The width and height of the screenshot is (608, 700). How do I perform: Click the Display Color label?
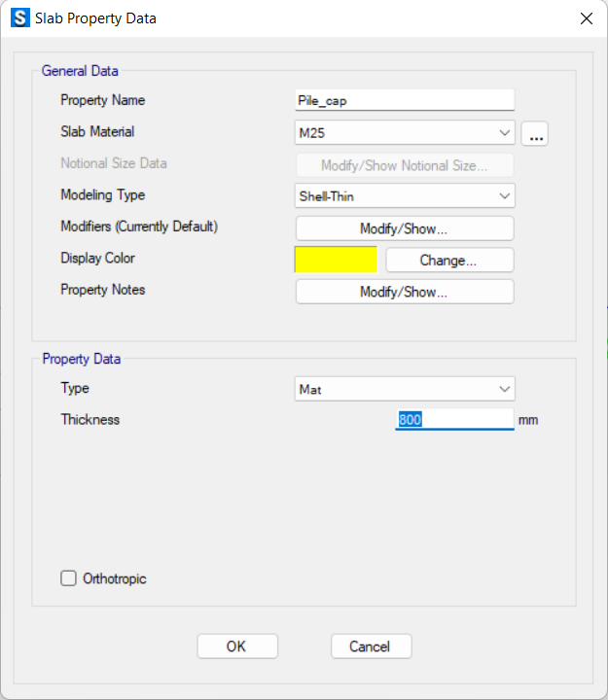pos(98,258)
